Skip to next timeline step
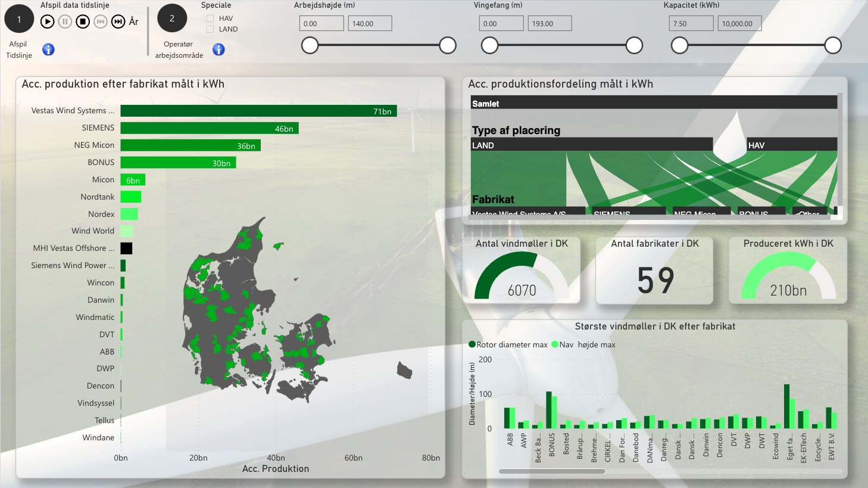This screenshot has width=868, height=488. (x=118, y=22)
